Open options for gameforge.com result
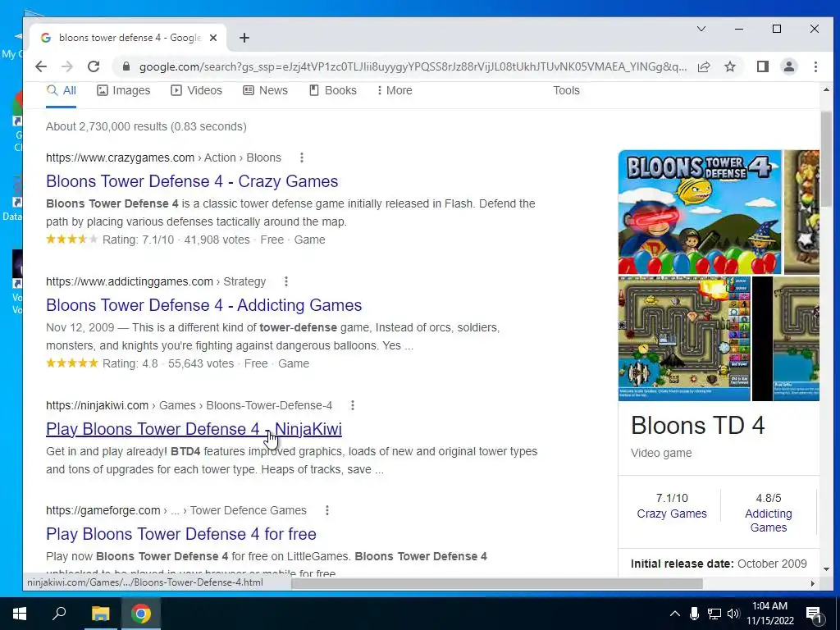This screenshot has width=840, height=630. tap(326, 510)
